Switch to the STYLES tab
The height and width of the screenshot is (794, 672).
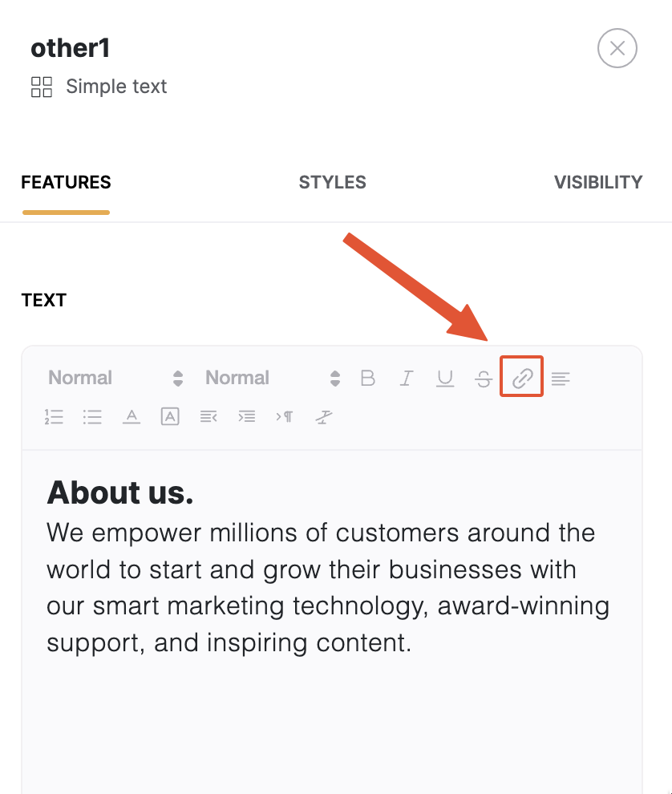332,182
